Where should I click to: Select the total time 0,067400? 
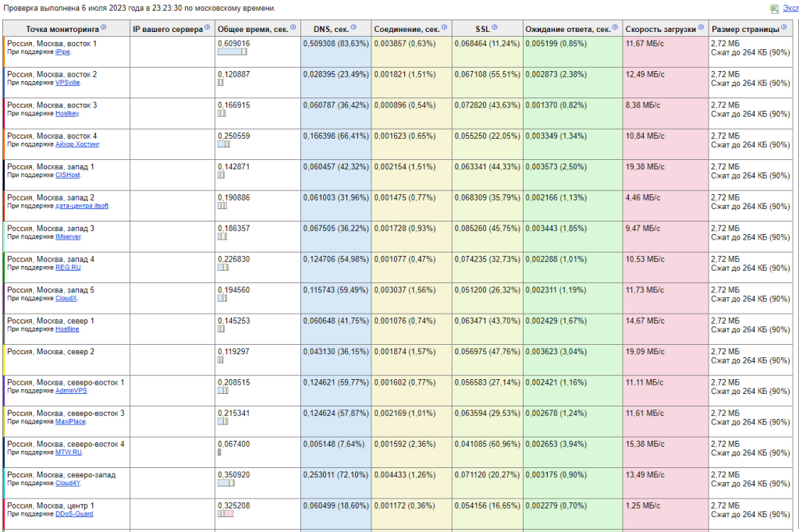[234, 445]
